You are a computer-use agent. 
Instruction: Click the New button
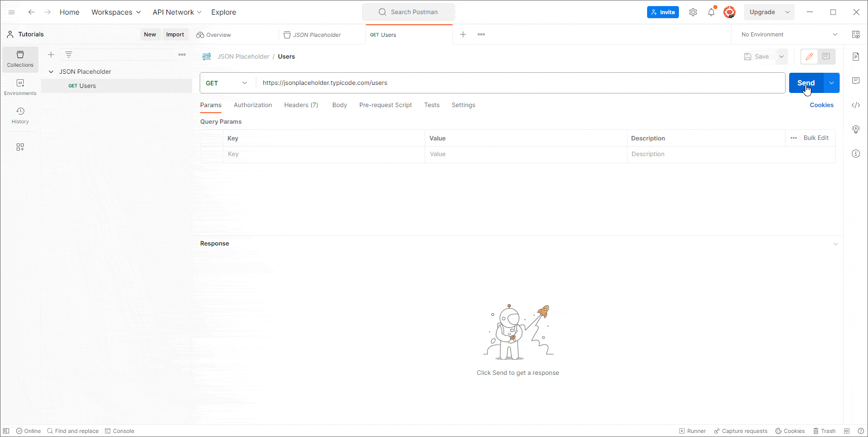pyautogui.click(x=150, y=34)
